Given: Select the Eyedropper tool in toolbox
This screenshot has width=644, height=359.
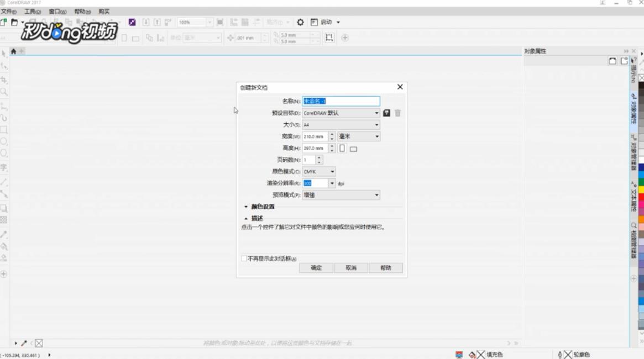Looking at the screenshot, I should [x=4, y=234].
